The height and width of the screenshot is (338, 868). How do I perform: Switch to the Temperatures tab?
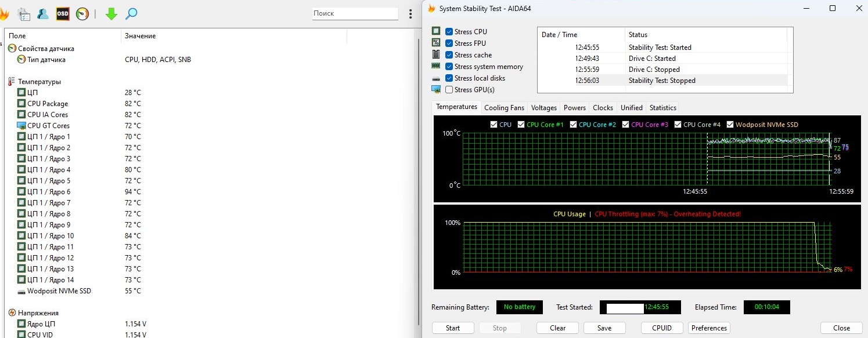pyautogui.click(x=457, y=107)
